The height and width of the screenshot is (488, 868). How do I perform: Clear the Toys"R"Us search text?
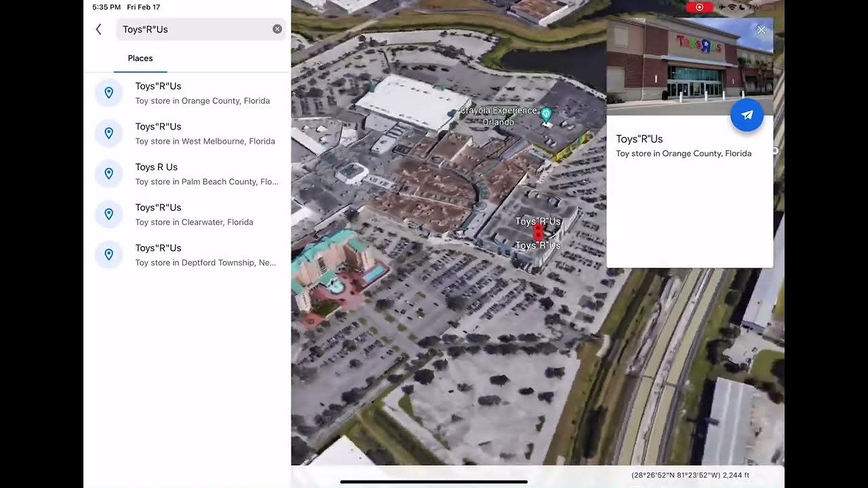pos(277,29)
